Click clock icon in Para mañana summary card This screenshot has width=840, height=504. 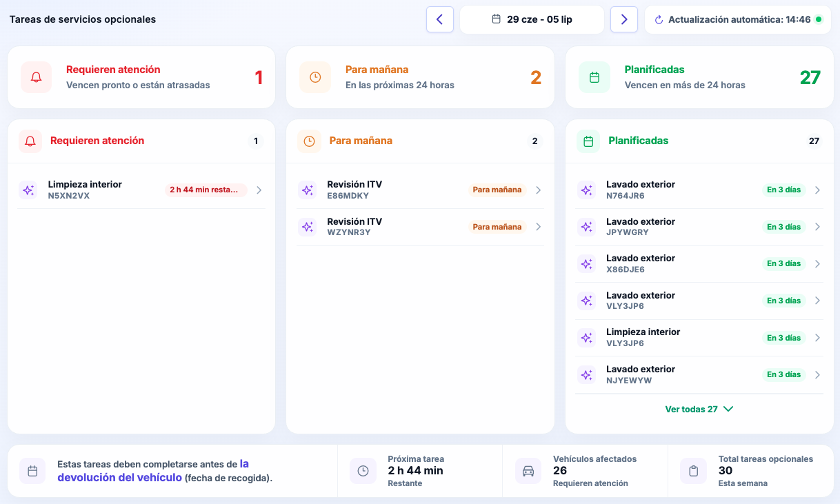point(315,77)
